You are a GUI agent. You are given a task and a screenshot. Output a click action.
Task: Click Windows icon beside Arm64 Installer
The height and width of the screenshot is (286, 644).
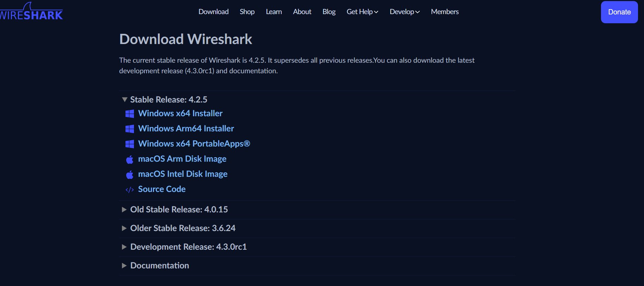(x=130, y=129)
